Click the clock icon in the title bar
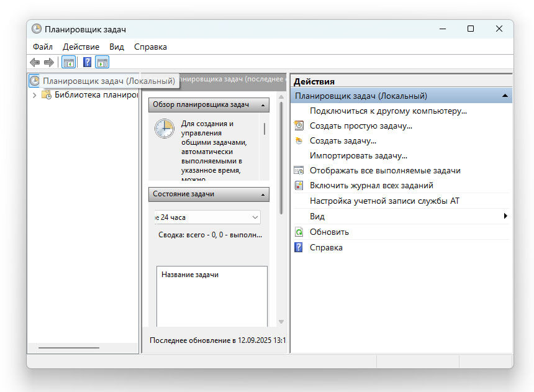Screen dimensions: 534x392 [37, 29]
